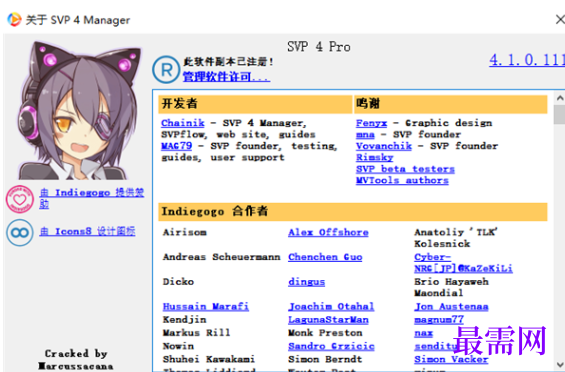Open dingus backer link
This screenshot has height=372, width=565.
[x=307, y=282]
